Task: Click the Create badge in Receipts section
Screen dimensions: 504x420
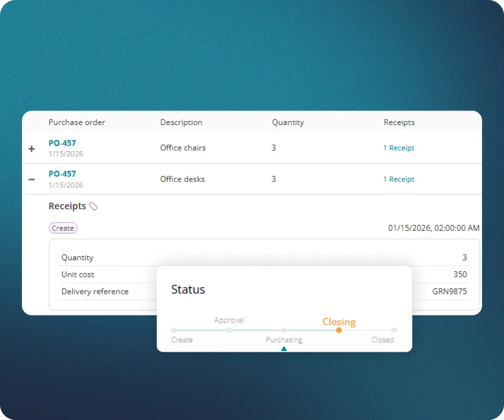Action: 63,228
